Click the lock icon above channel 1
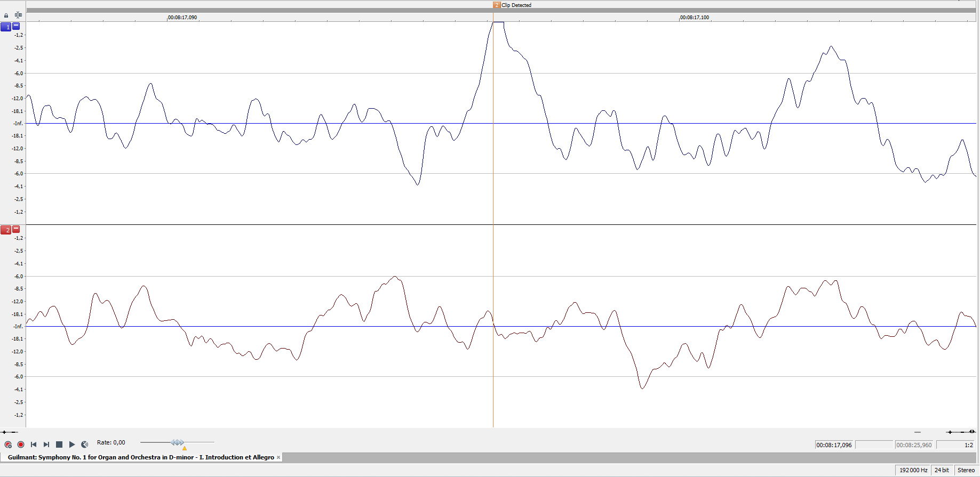 6,15
